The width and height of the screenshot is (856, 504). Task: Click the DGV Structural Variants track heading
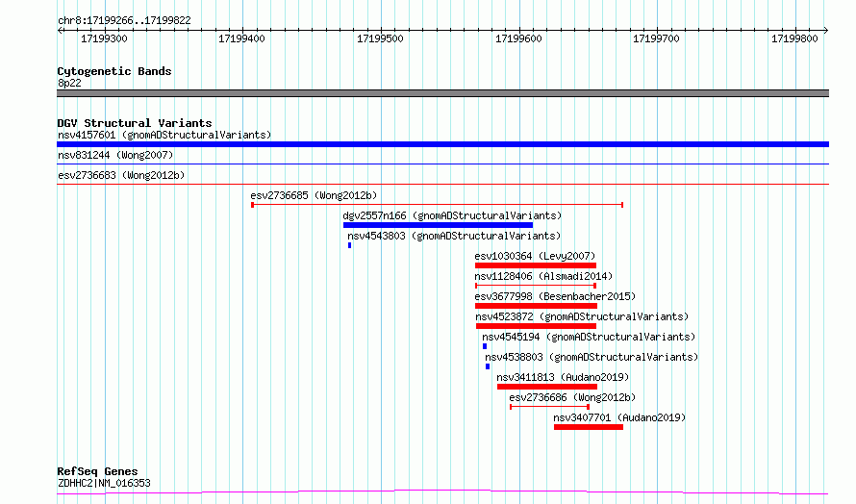point(135,123)
